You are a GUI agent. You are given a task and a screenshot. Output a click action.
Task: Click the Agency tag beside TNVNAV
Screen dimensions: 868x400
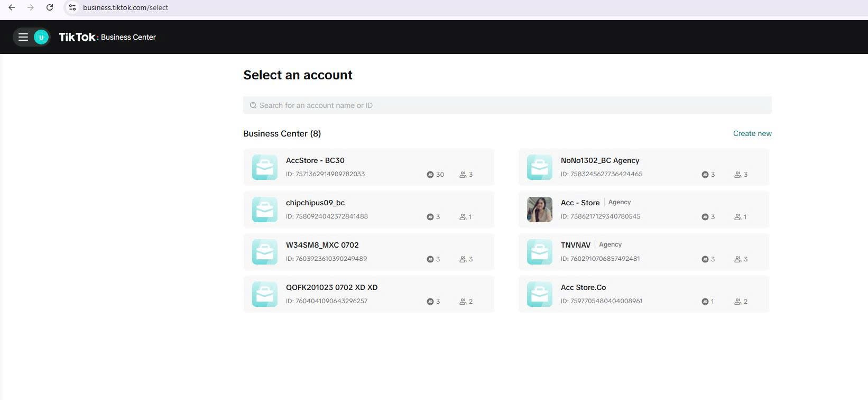[610, 244]
